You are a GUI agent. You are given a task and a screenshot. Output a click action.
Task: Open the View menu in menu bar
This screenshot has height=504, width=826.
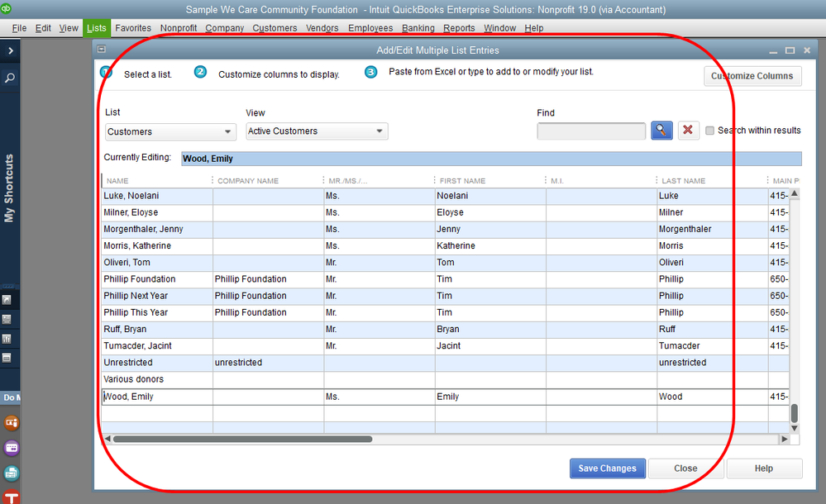tap(69, 28)
